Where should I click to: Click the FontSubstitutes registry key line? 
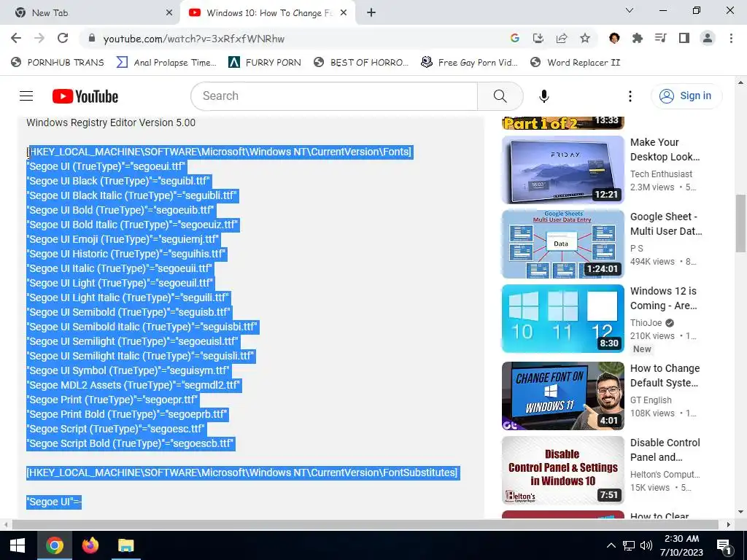tap(242, 472)
